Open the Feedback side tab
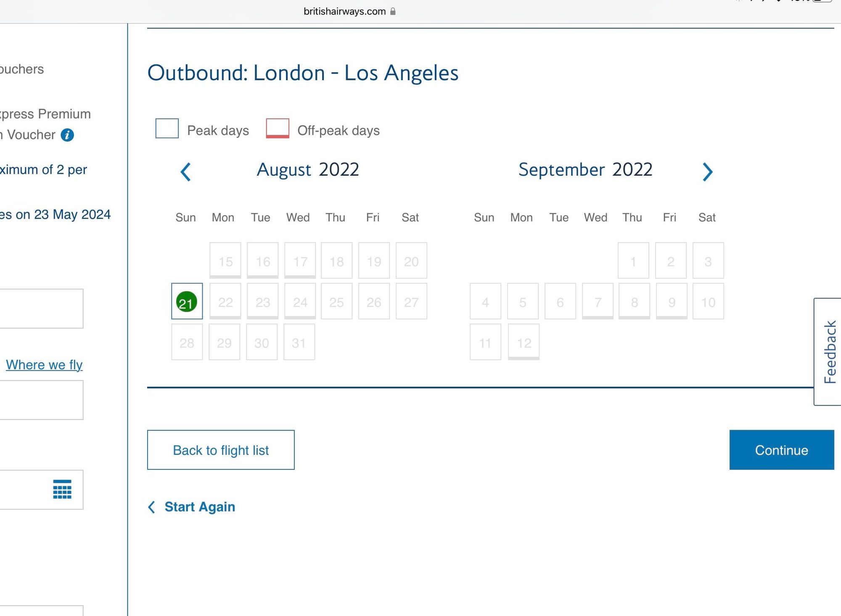841x616 pixels. tap(828, 352)
